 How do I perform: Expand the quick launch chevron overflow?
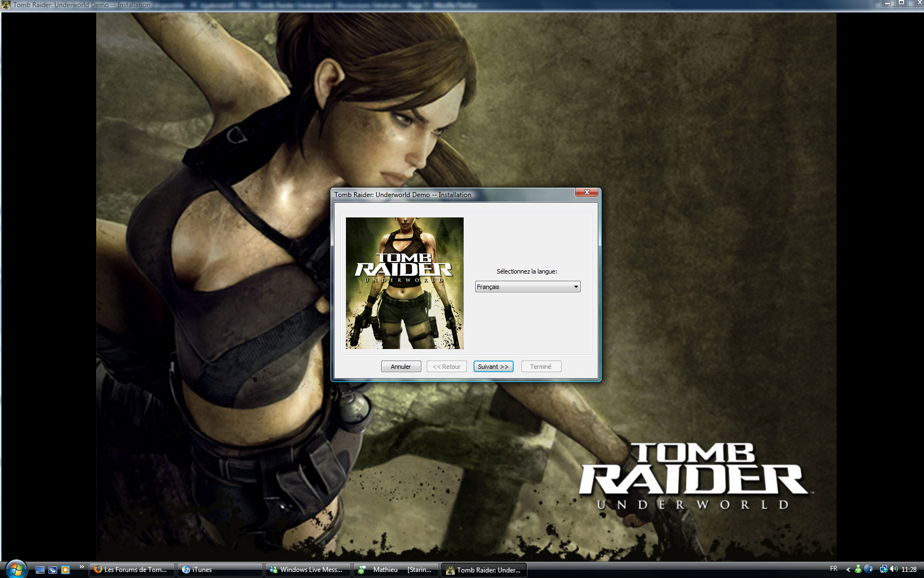pos(81,567)
